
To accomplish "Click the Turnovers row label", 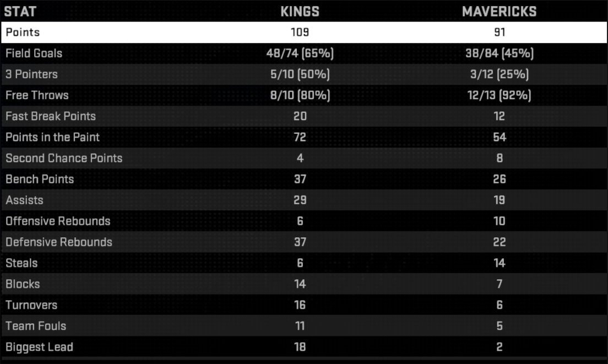I will coord(31,305).
